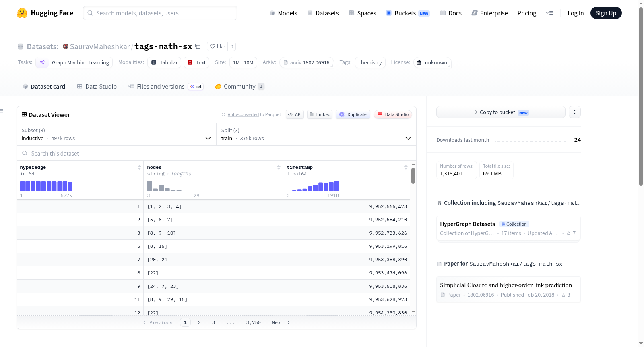Open the Files and versions tab

tap(166, 87)
